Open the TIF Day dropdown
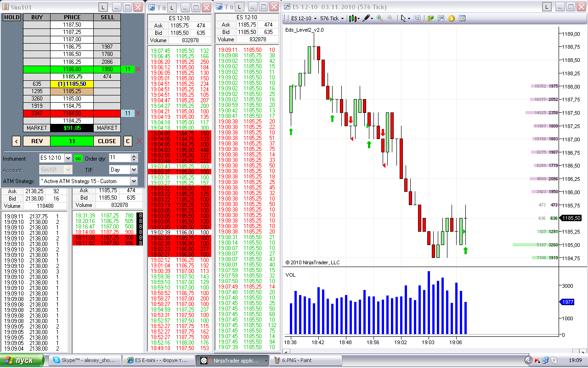This screenshot has width=588, height=368. pyautogui.click(x=134, y=170)
